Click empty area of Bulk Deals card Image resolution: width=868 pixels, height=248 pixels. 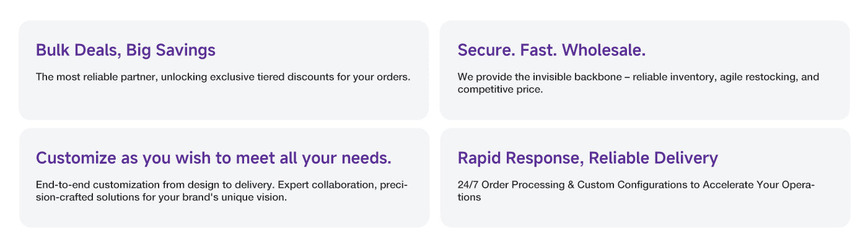tap(223, 102)
